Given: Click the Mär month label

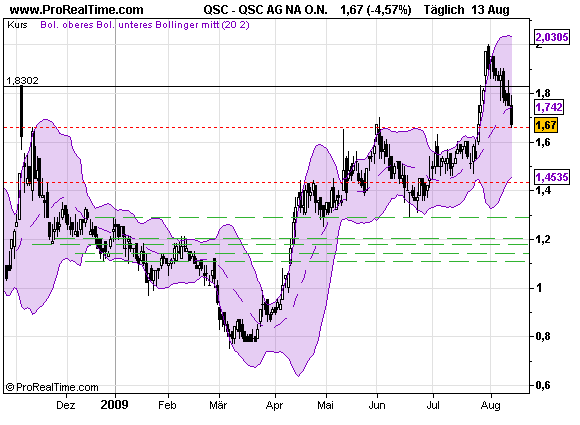Looking at the screenshot, I should pos(218,405).
